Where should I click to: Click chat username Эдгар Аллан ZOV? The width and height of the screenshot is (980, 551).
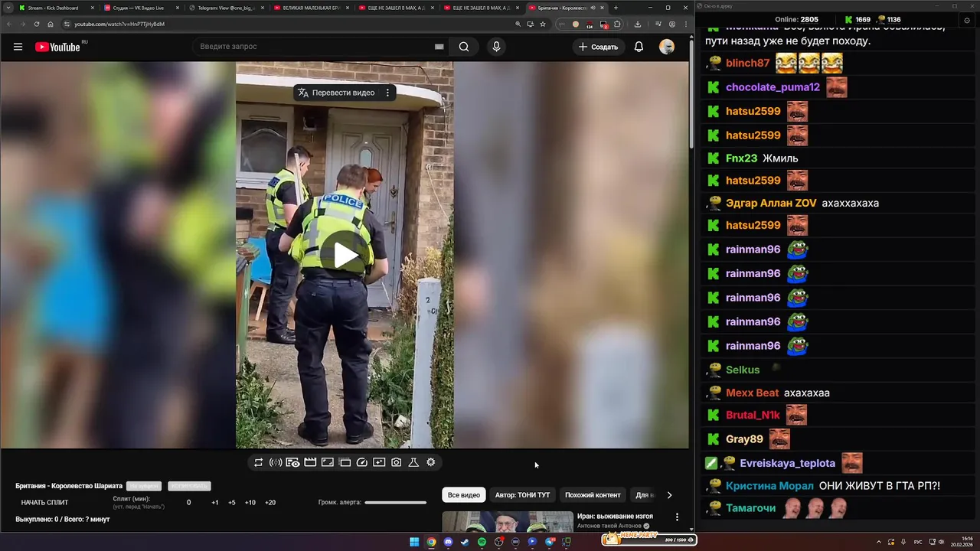pyautogui.click(x=771, y=203)
